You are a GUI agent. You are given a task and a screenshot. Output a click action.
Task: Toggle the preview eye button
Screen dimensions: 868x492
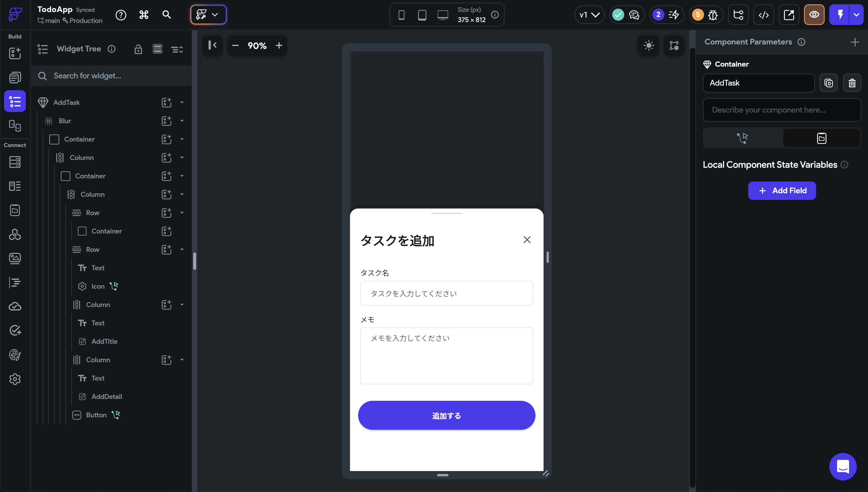coord(814,15)
